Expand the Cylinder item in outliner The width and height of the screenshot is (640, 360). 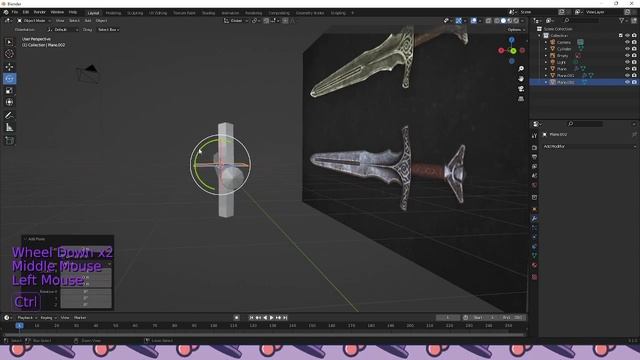[546, 49]
